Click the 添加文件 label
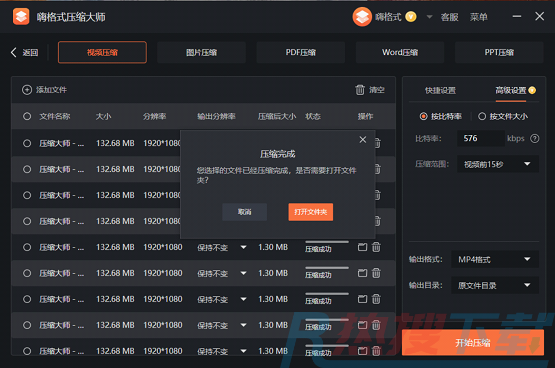The width and height of the screenshot is (555, 368). tap(51, 90)
